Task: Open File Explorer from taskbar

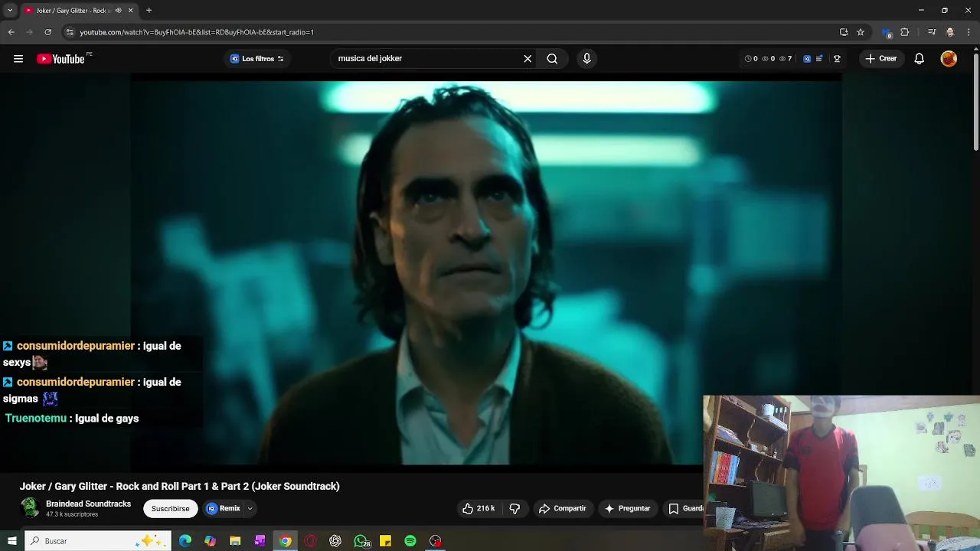Action: pos(235,541)
